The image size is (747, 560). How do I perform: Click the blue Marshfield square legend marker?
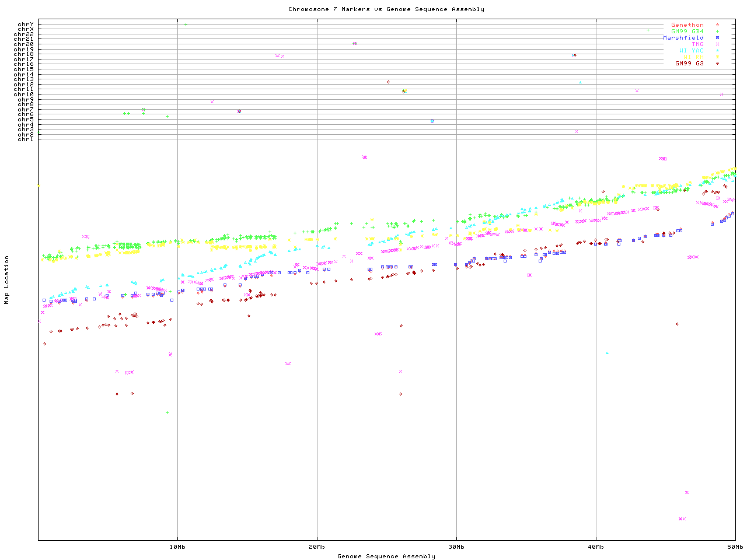tap(717, 38)
